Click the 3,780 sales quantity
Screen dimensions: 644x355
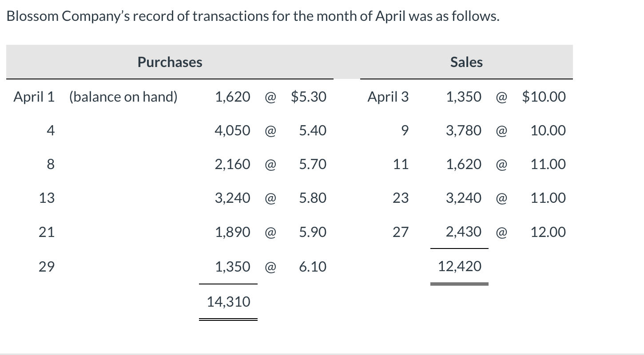tap(463, 130)
